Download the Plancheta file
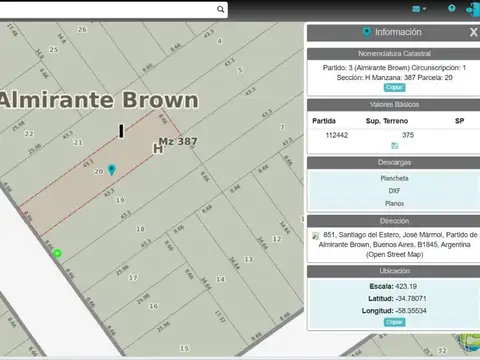 coord(394,178)
